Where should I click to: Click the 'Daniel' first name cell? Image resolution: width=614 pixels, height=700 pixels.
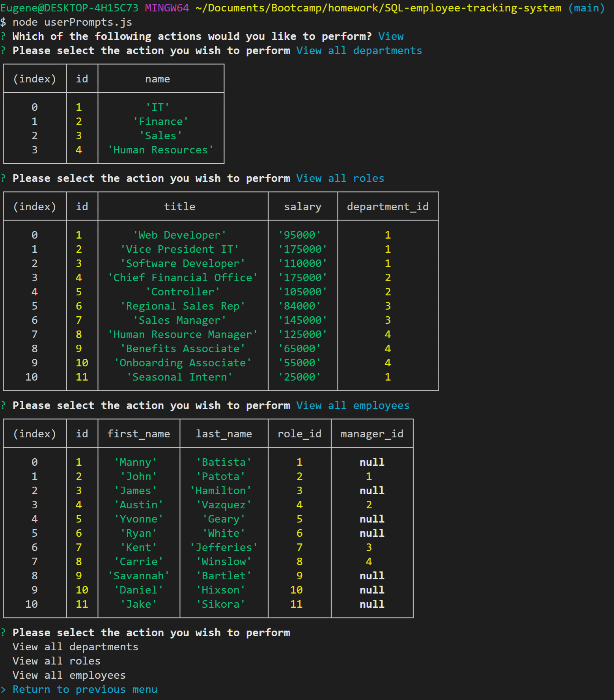point(138,590)
